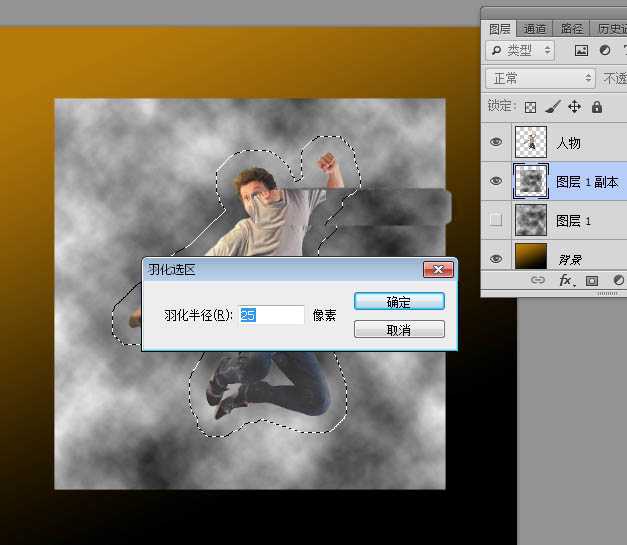Screen dimensions: 627x545
Task: Hide the 人物 layer
Action: [496, 143]
